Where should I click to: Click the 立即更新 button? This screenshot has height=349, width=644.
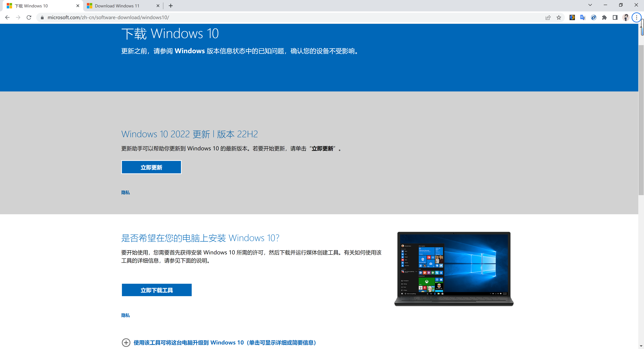151,167
